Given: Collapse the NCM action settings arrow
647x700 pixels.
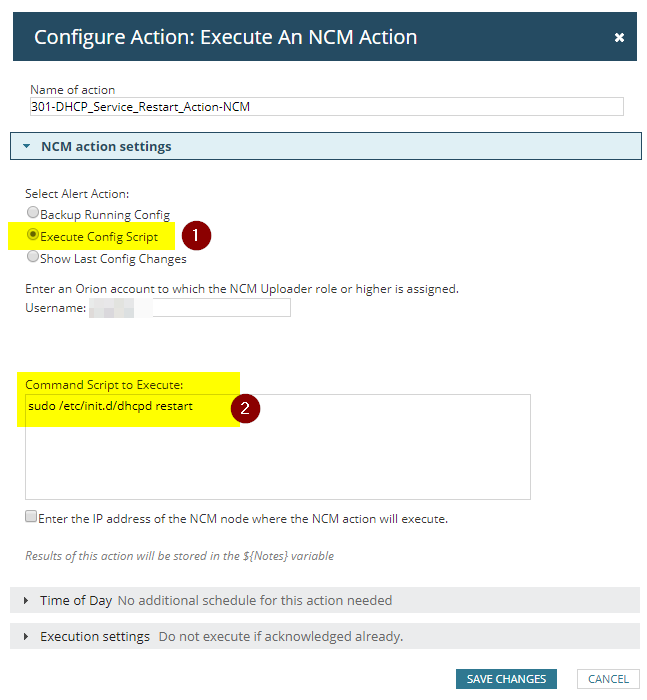Looking at the screenshot, I should (27, 147).
